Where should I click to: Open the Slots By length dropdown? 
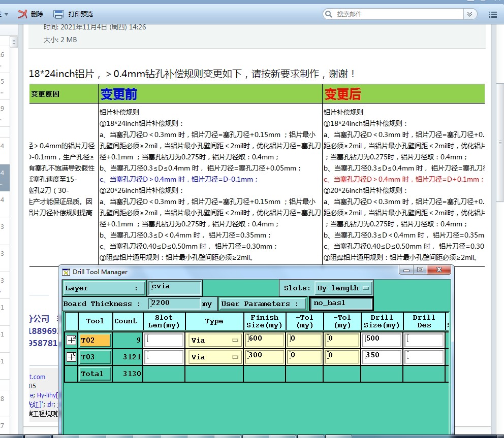(x=343, y=288)
